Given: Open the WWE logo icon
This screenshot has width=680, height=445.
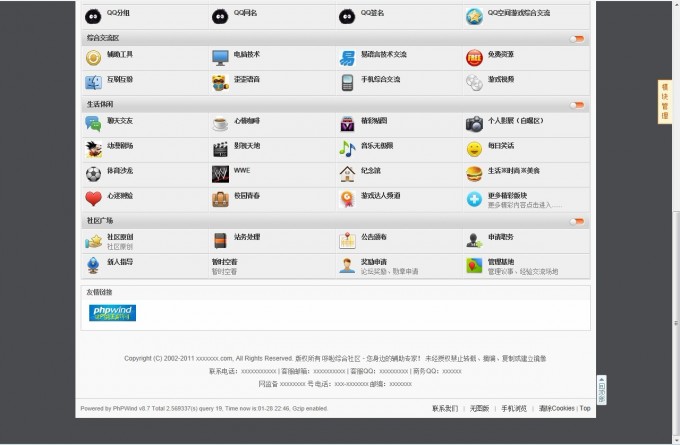Looking at the screenshot, I should coord(220,174).
